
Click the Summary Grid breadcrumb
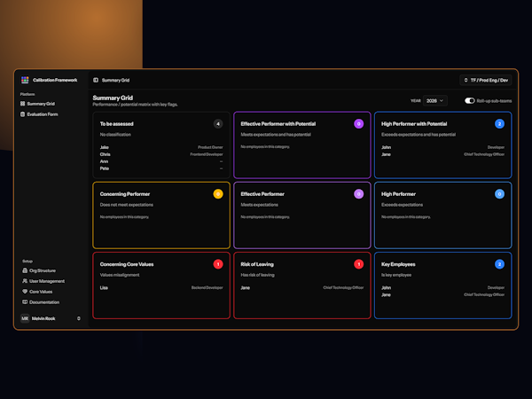[x=115, y=80]
